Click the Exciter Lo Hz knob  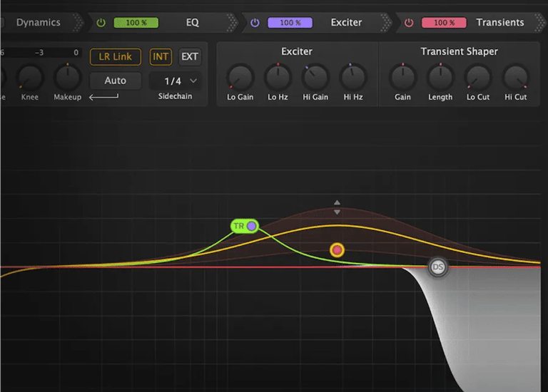pos(278,78)
